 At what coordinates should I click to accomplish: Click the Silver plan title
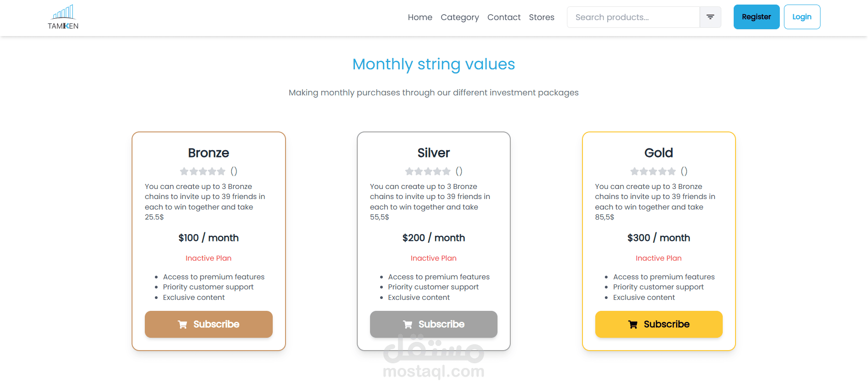[434, 153]
